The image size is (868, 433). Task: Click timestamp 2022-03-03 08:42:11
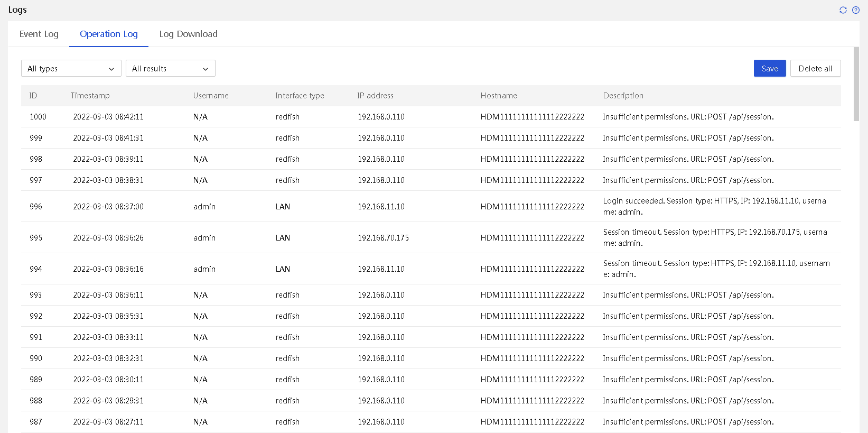click(x=108, y=117)
